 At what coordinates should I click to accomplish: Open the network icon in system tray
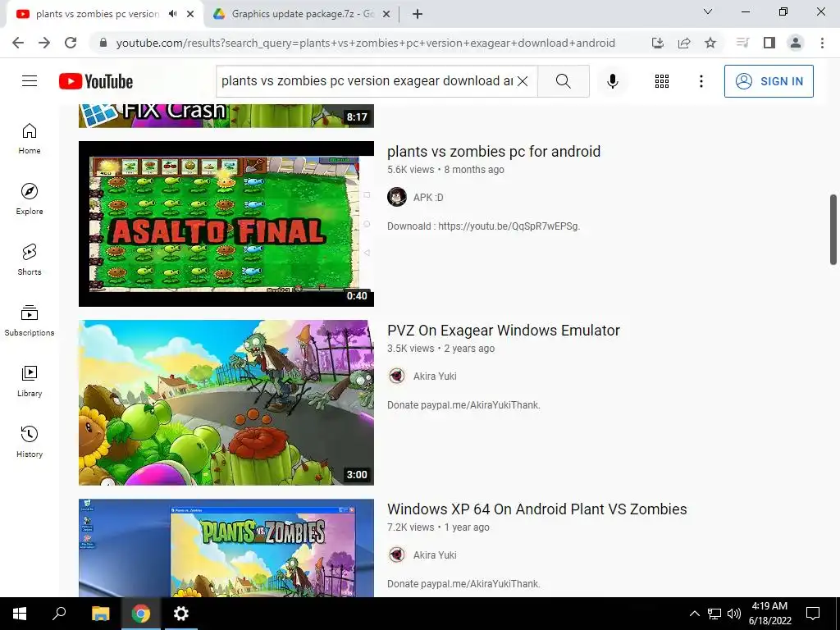[714, 614]
